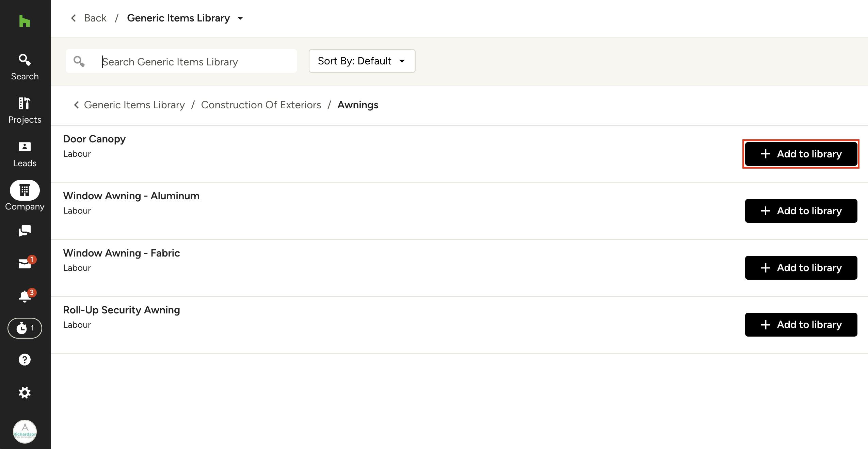Go to Construction Of Exteriors breadcrumb
The height and width of the screenshot is (449, 868).
click(261, 105)
